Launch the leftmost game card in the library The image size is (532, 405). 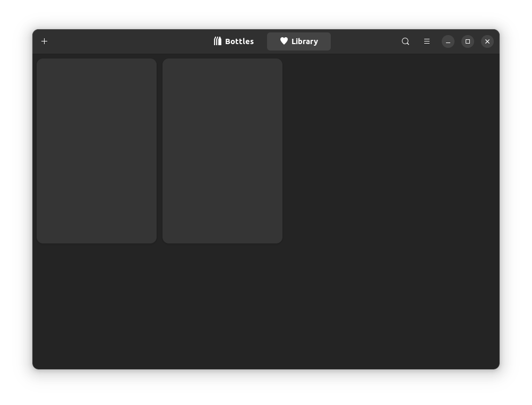96,150
